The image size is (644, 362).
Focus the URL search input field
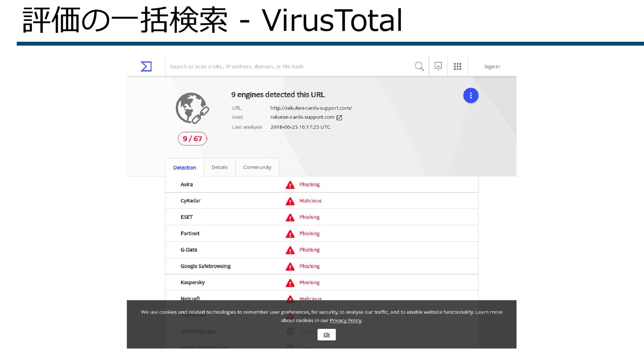(288, 66)
